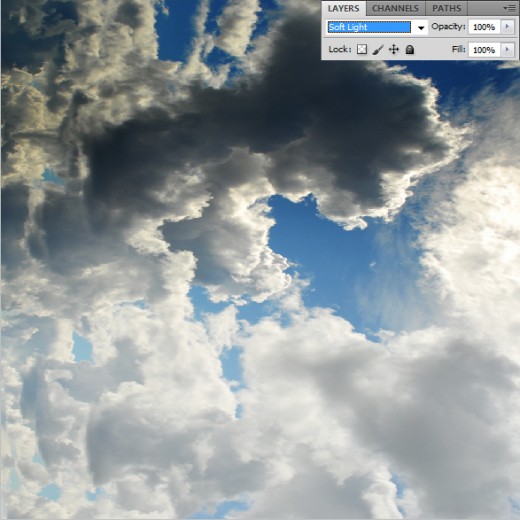Open the Layers panel options menu
520x520 pixels.
(x=509, y=8)
